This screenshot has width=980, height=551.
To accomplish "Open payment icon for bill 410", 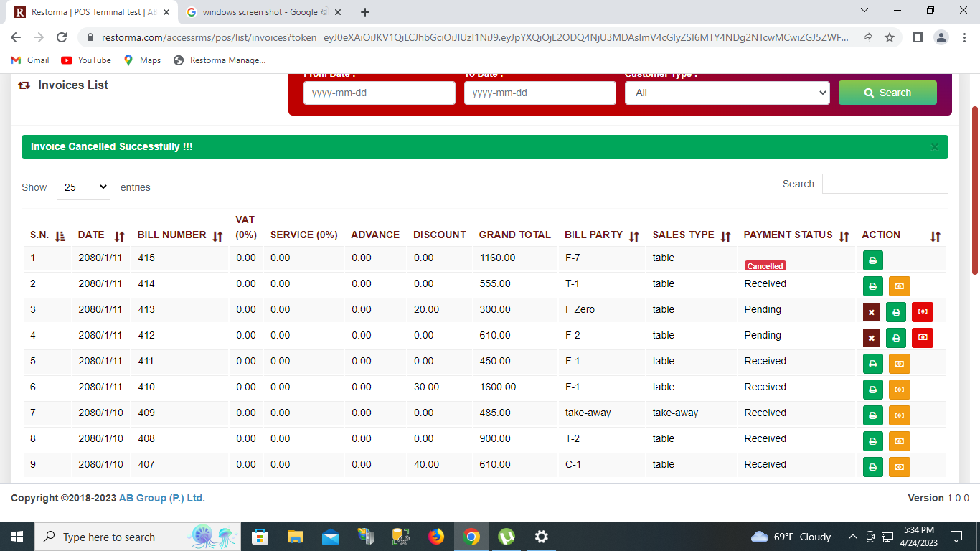I will coord(900,390).
